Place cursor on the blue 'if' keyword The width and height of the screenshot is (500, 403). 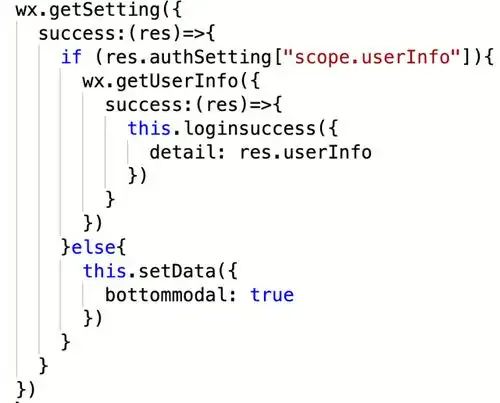pos(71,57)
